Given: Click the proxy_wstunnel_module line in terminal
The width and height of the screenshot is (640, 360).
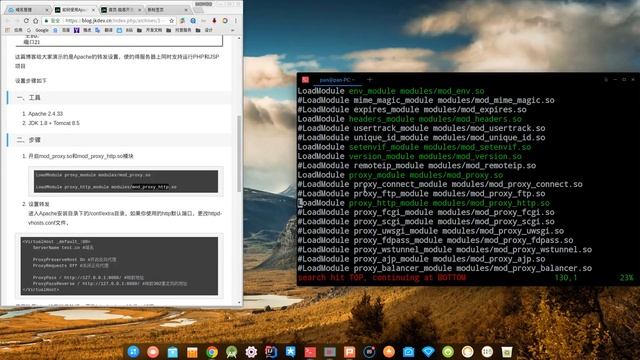Looking at the screenshot, I should pyautogui.click(x=444, y=249).
